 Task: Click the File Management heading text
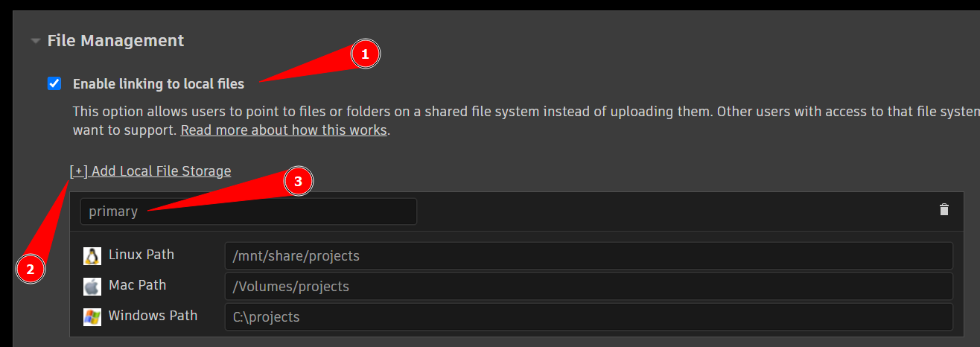[x=115, y=40]
